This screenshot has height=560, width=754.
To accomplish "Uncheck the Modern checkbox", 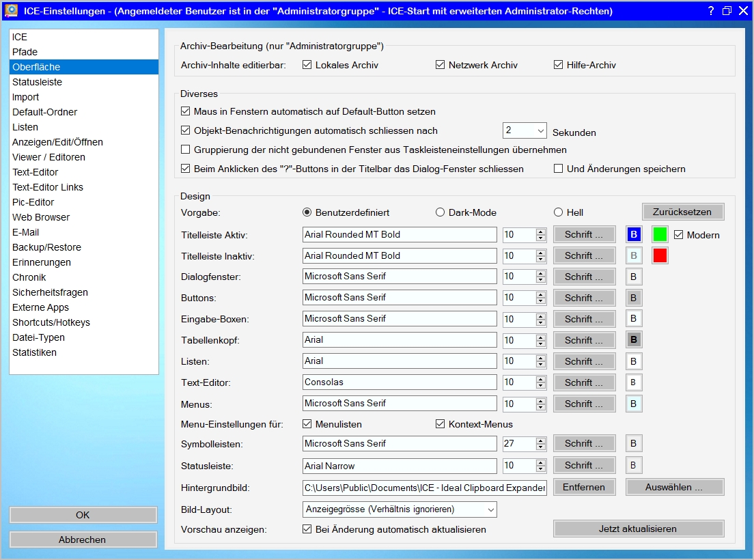I will point(678,235).
